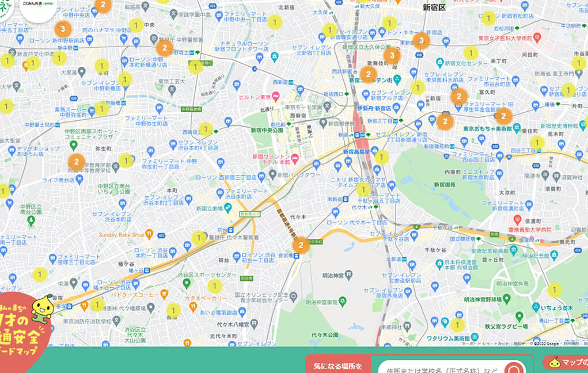Expand orange cluster 2 near 代々木
Image resolution: width=588 pixels, height=373 pixels.
coord(300,245)
